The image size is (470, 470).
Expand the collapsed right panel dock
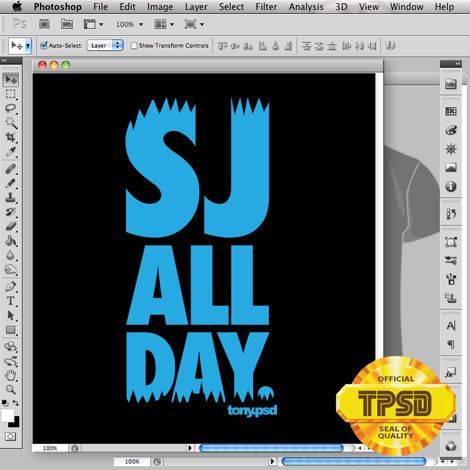point(457,63)
